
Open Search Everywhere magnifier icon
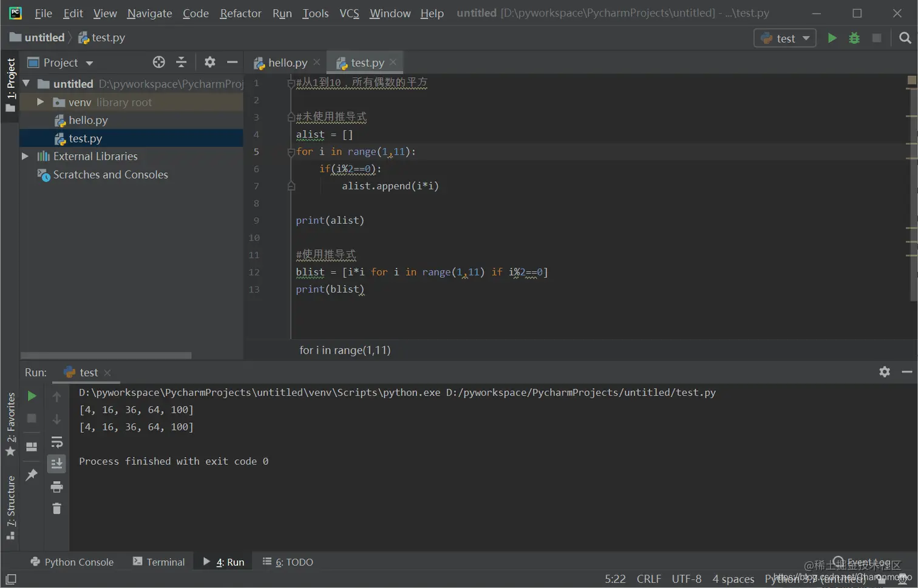pyautogui.click(x=905, y=38)
